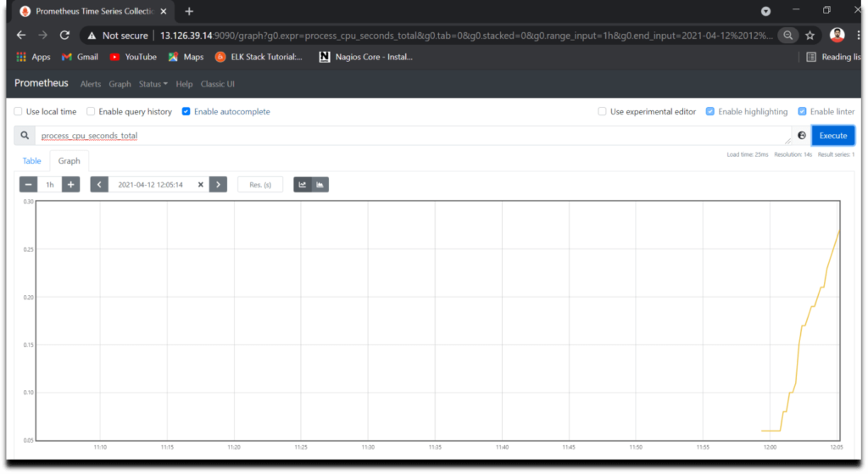The width and height of the screenshot is (868, 474).
Task: Click the Res. (s) resolution input
Action: click(260, 184)
